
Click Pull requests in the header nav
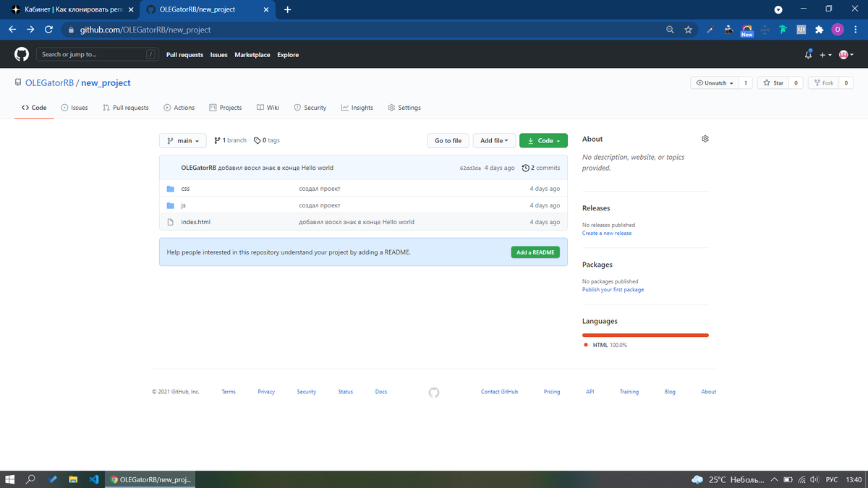(184, 55)
